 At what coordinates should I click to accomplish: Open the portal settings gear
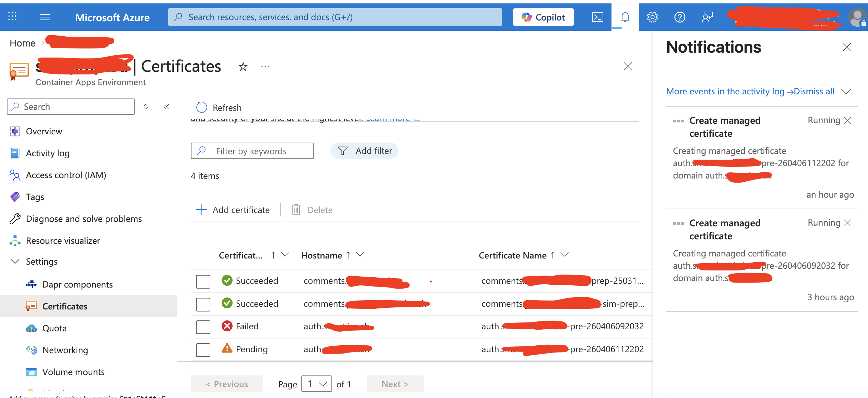click(x=652, y=17)
